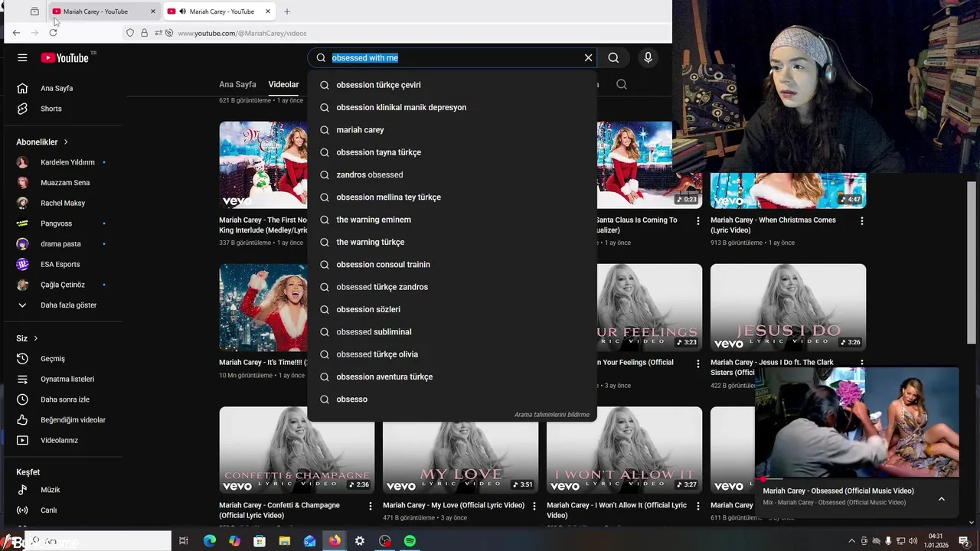Open Oynatma listeleri in the sidebar
The image size is (980, 551).
click(64, 380)
